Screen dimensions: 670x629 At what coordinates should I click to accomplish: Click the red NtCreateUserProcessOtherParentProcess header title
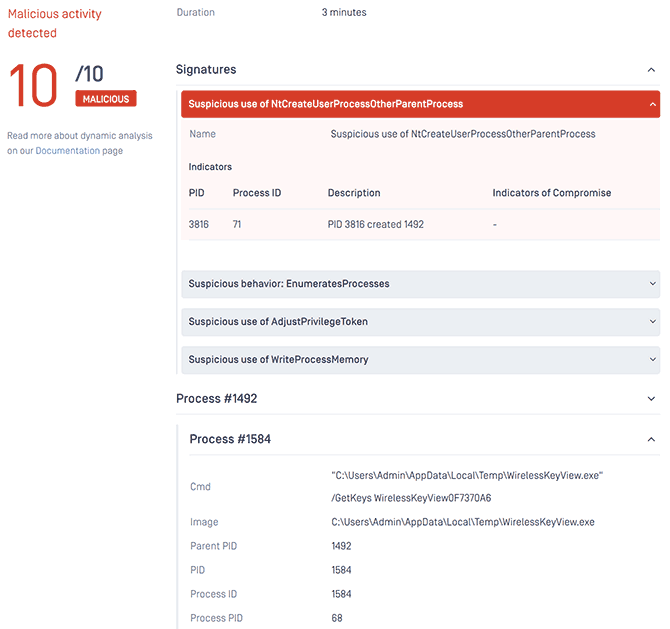click(x=326, y=104)
